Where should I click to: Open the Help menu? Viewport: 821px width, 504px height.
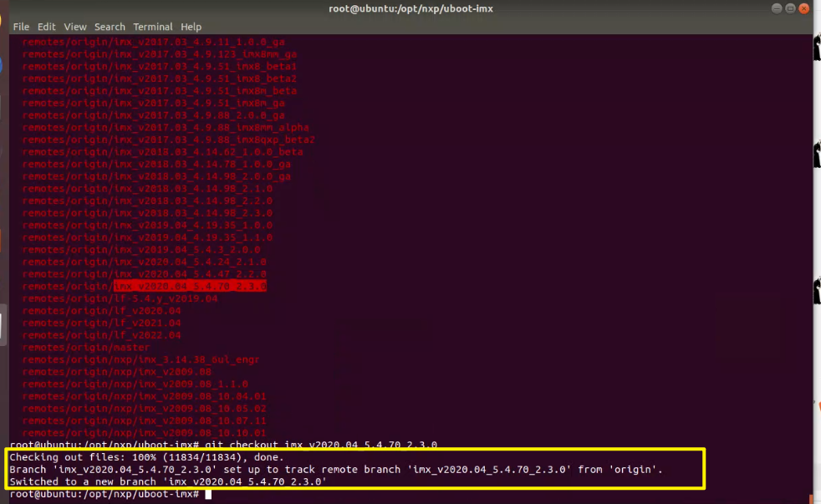tap(191, 27)
